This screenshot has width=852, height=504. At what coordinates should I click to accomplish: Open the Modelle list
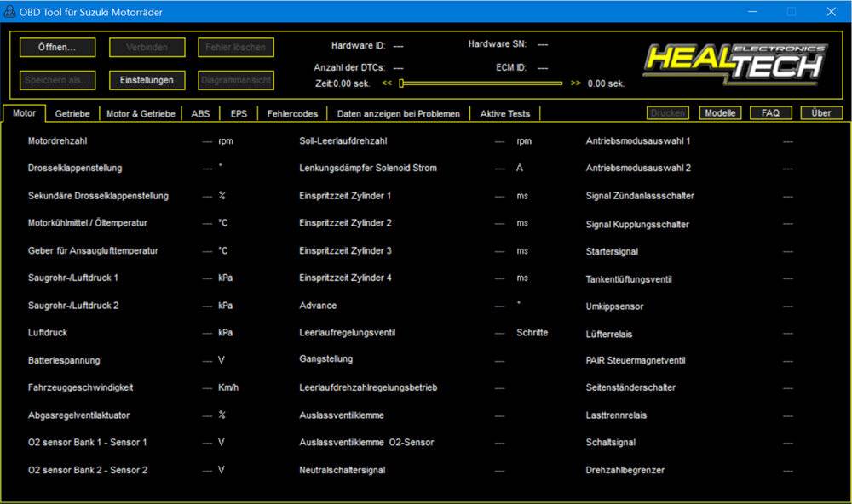pos(720,112)
